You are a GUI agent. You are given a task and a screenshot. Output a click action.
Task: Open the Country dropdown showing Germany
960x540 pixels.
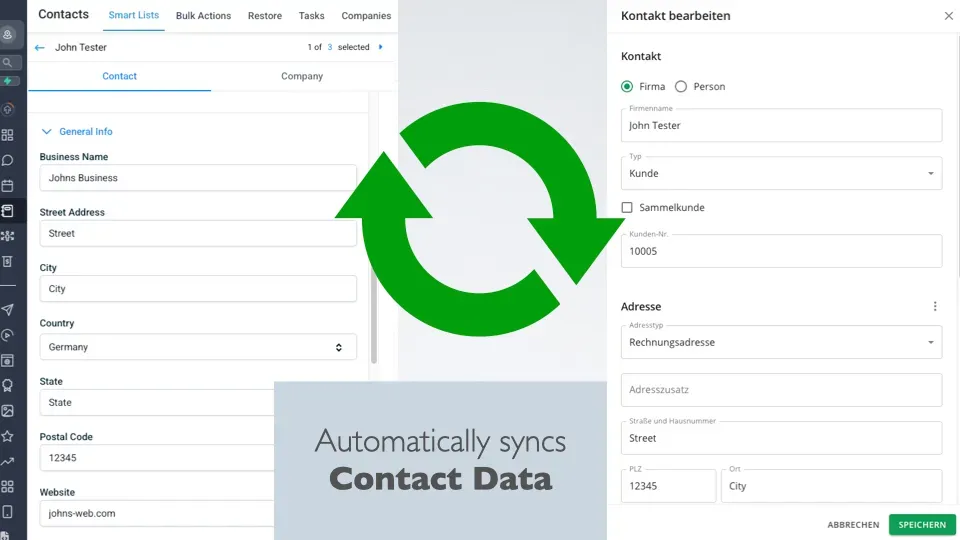coord(197,347)
